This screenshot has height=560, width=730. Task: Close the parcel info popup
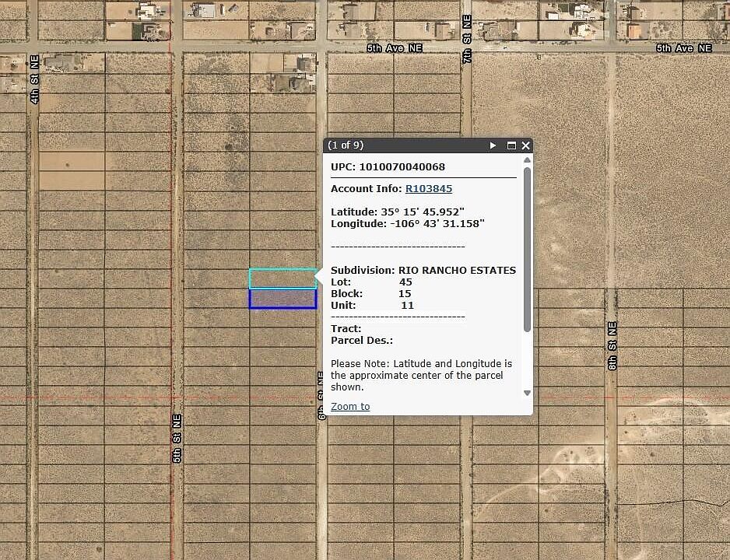(525, 145)
